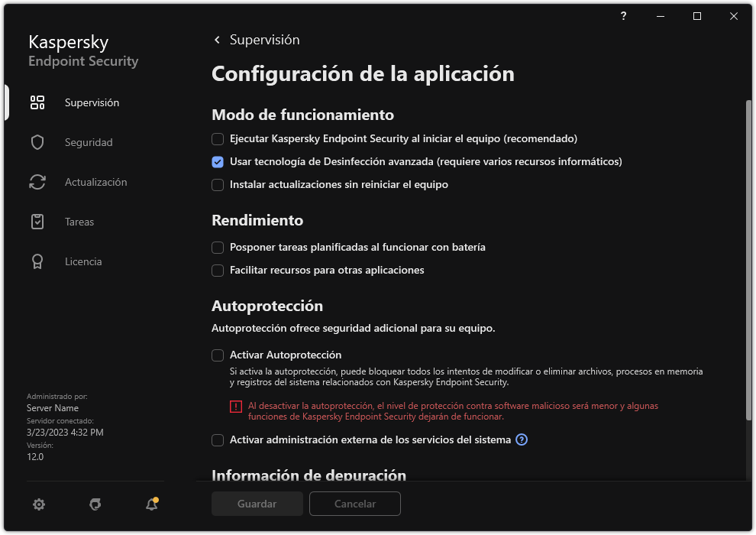Enable Activar Autoprotección
This screenshot has height=535, width=756.
coord(218,355)
